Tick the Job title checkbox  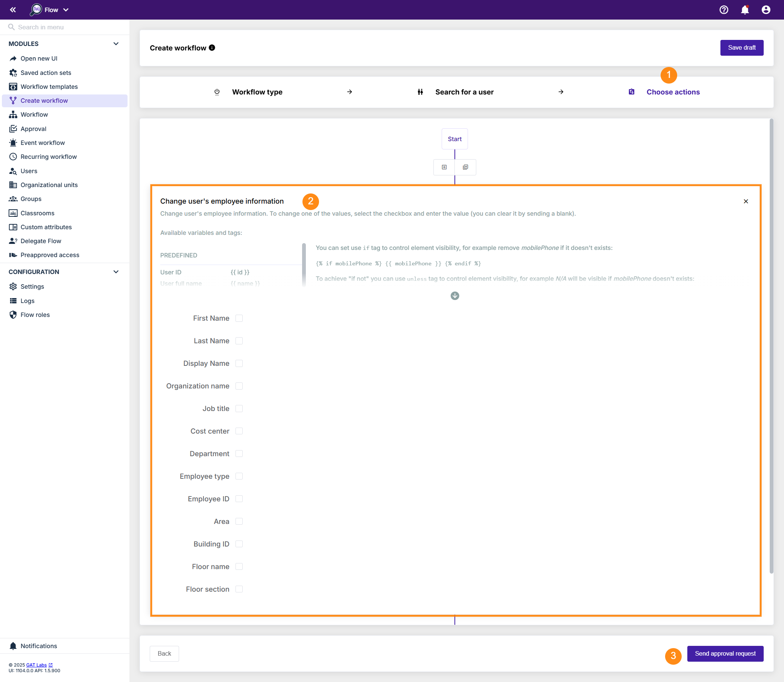tap(239, 408)
